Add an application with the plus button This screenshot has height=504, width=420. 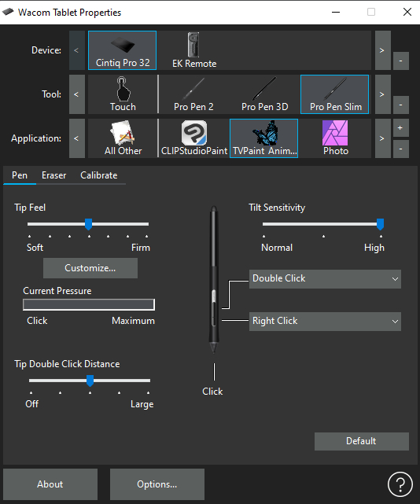click(400, 127)
